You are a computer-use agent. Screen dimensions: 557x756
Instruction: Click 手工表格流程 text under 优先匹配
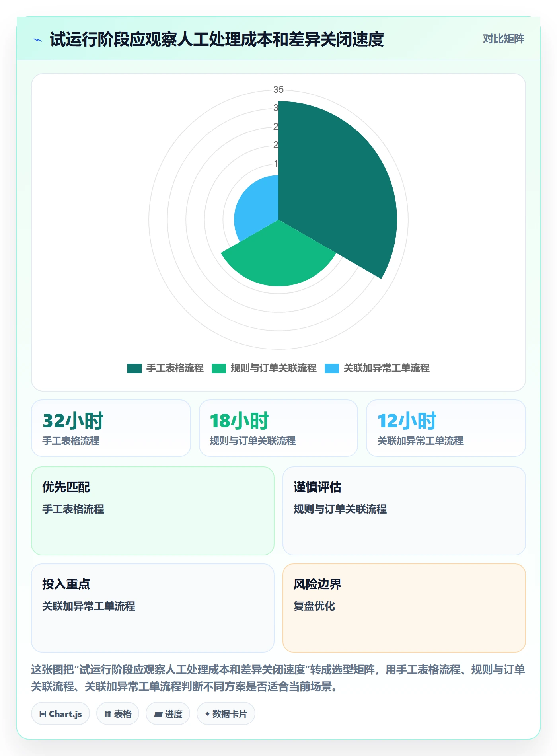coord(73,509)
